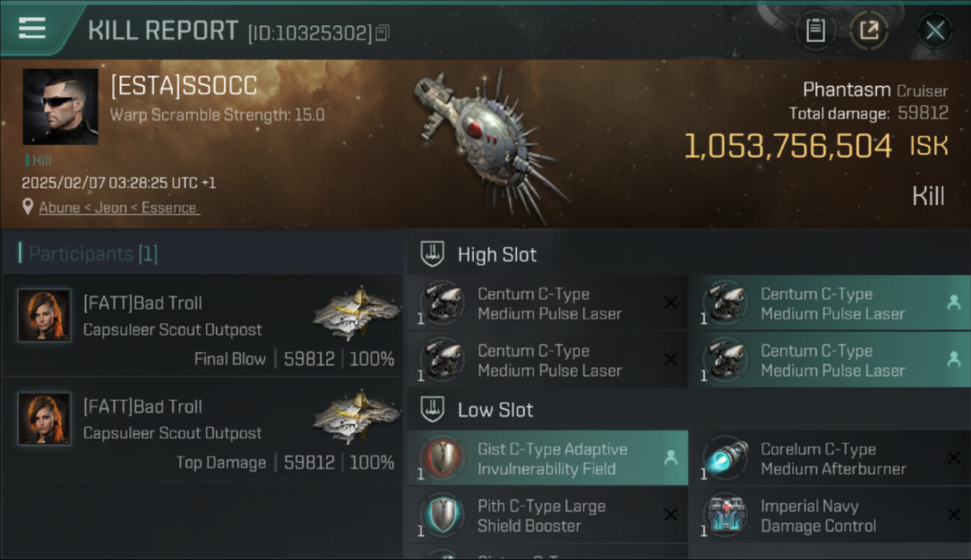971x560 pixels.
Task: Open the ESTA SSOCC pilot name
Action: [184, 86]
